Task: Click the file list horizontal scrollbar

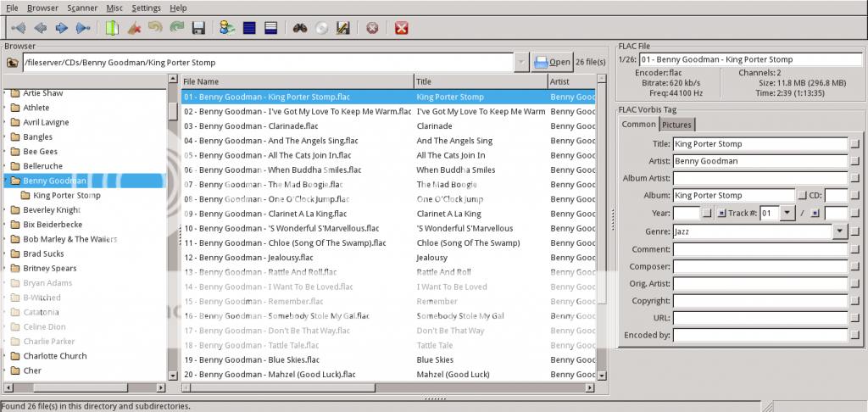Action: (388, 387)
